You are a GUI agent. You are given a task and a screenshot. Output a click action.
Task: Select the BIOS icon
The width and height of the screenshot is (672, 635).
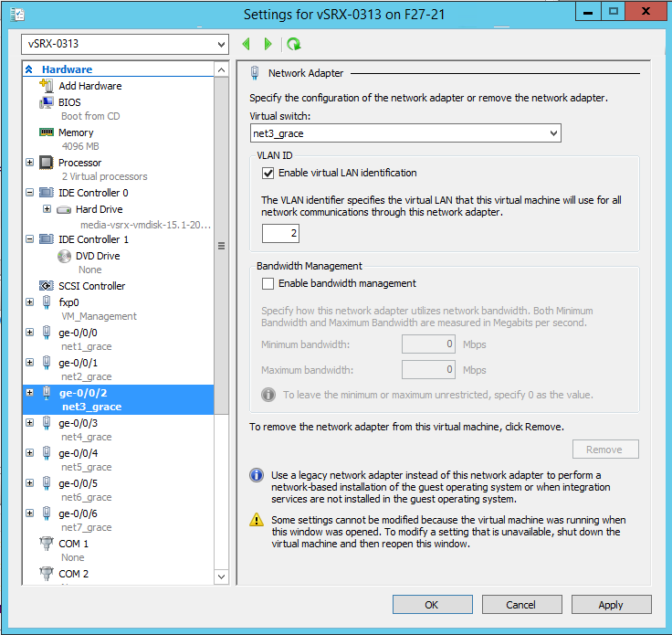click(47, 102)
